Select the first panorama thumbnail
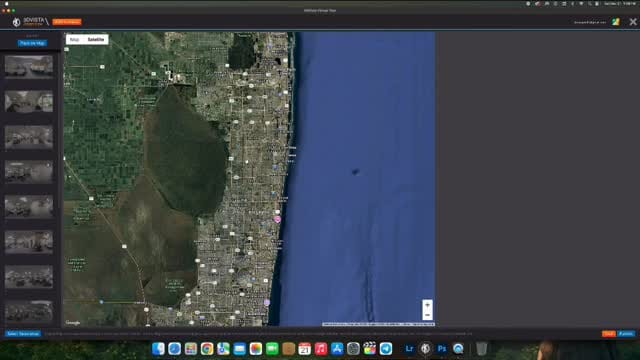Image resolution: width=640 pixels, height=360 pixels. (x=29, y=66)
